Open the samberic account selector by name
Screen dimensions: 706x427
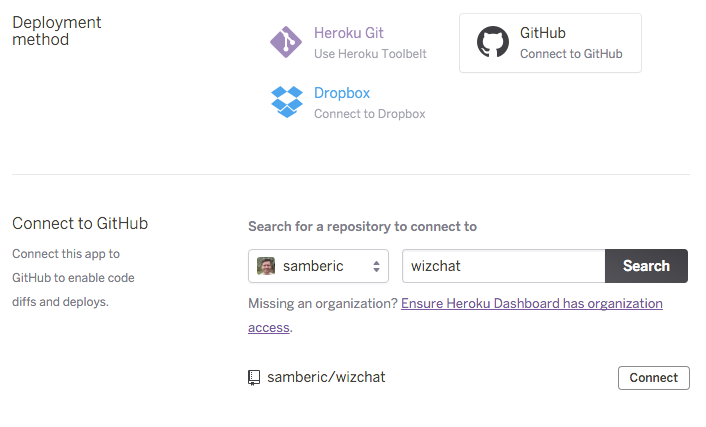(313, 266)
